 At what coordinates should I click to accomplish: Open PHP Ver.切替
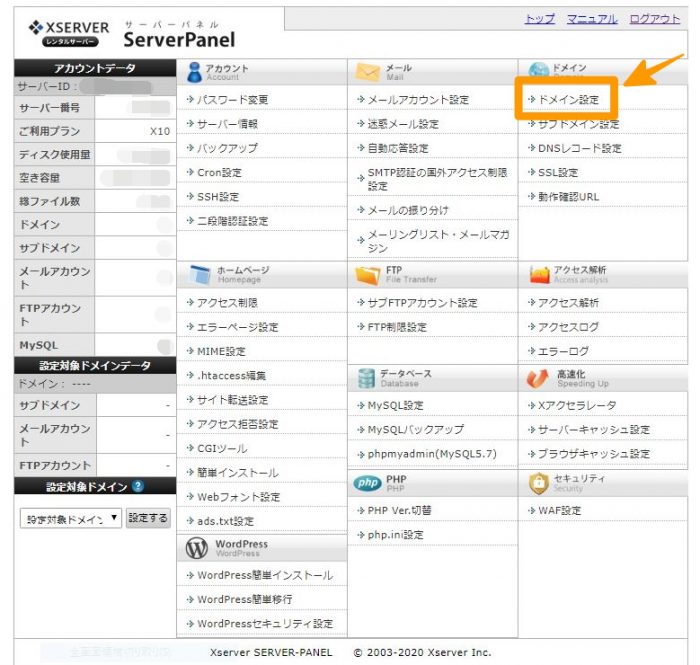(x=399, y=510)
